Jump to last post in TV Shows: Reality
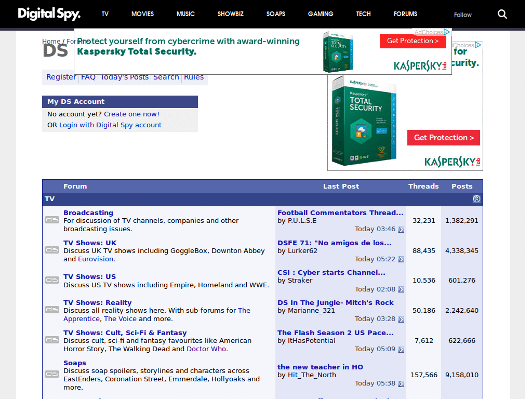The width and height of the screenshot is (532, 399). (x=401, y=320)
